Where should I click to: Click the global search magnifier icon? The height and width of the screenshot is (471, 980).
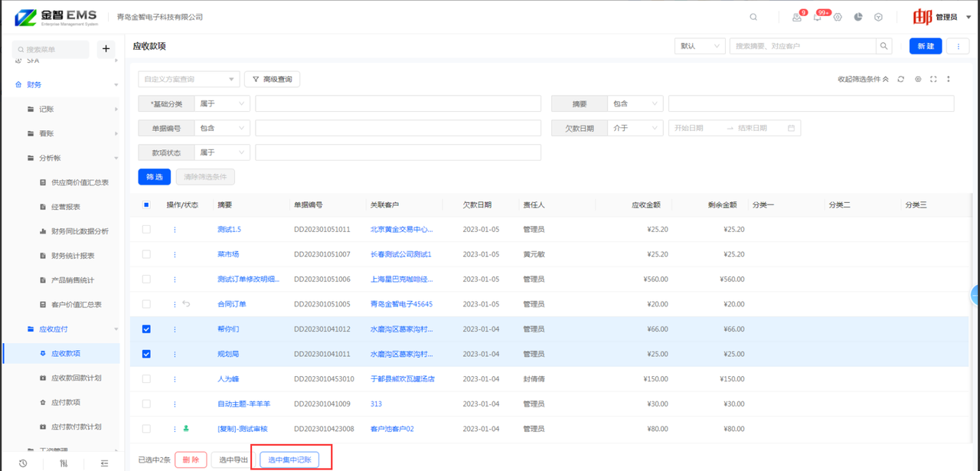pos(753,17)
